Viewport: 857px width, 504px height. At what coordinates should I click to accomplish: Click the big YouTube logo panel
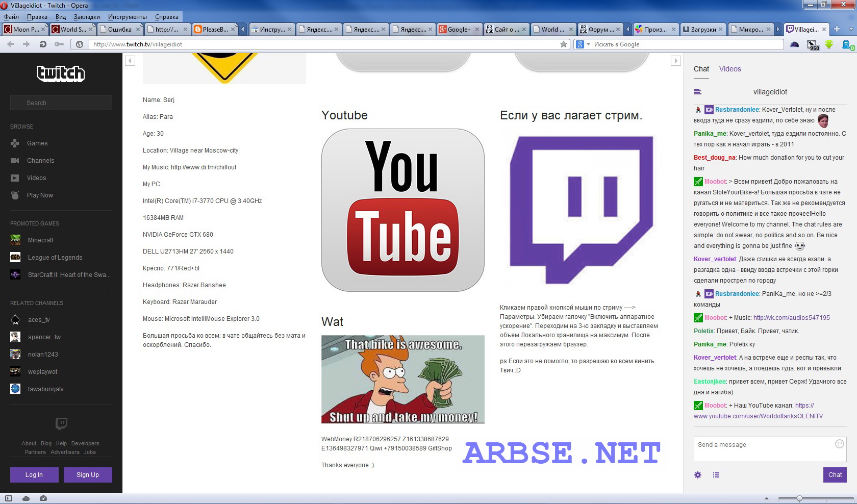(403, 210)
